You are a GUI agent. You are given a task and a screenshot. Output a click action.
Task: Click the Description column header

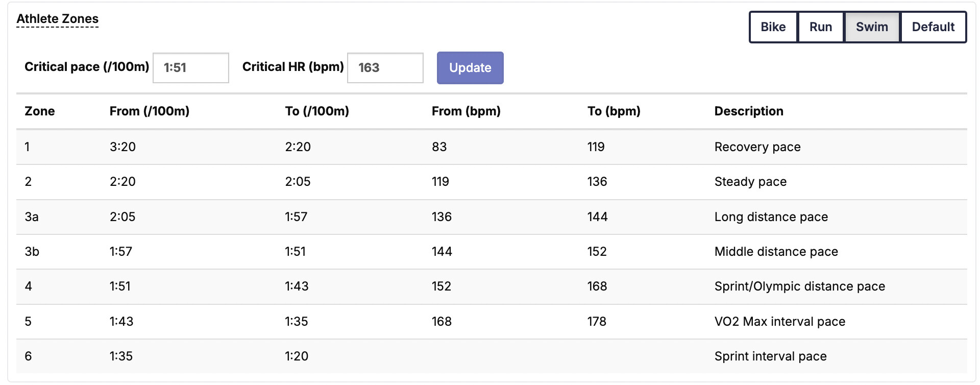[748, 111]
